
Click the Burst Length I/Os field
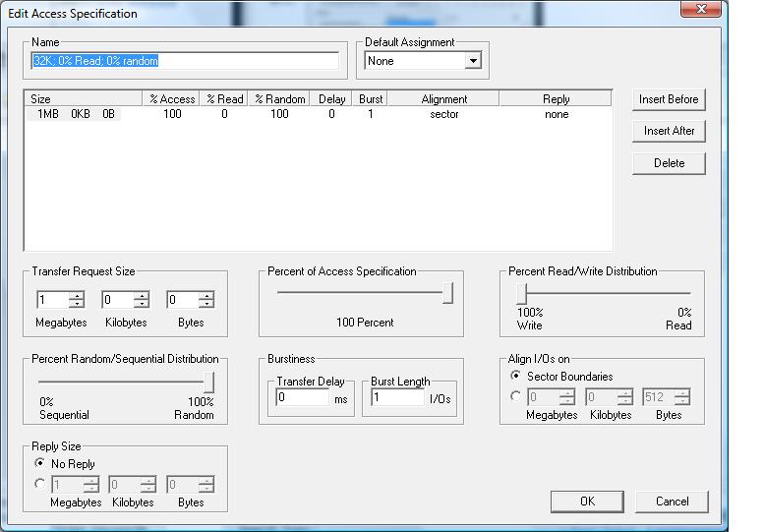point(397,397)
